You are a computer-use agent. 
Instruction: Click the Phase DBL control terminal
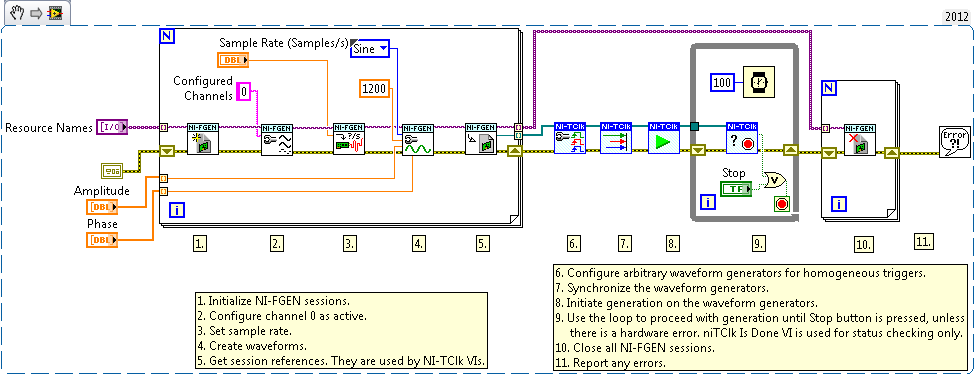pos(101,239)
